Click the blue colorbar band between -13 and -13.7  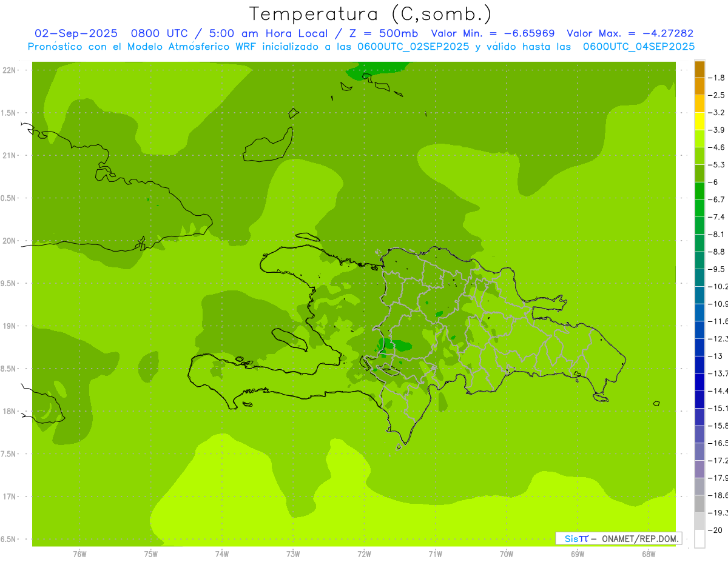pos(699,365)
